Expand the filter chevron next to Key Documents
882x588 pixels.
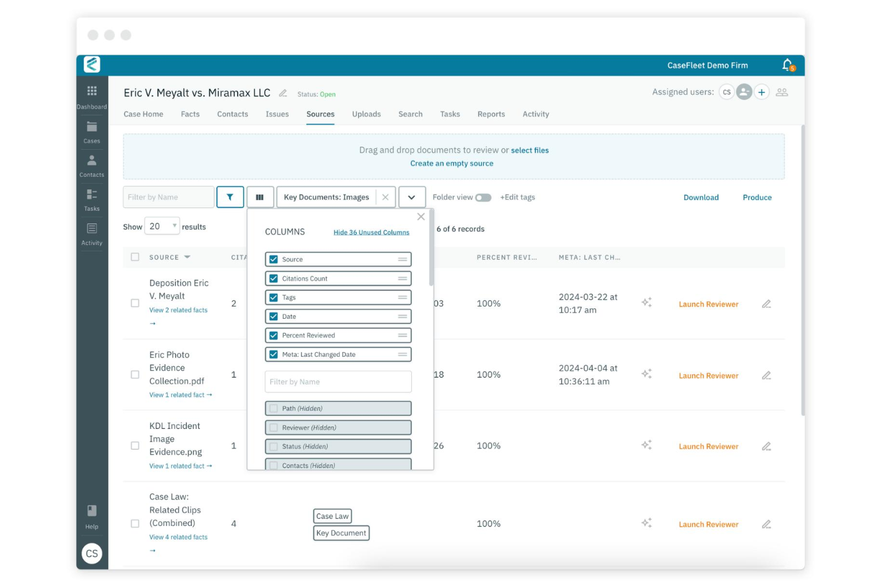click(411, 197)
